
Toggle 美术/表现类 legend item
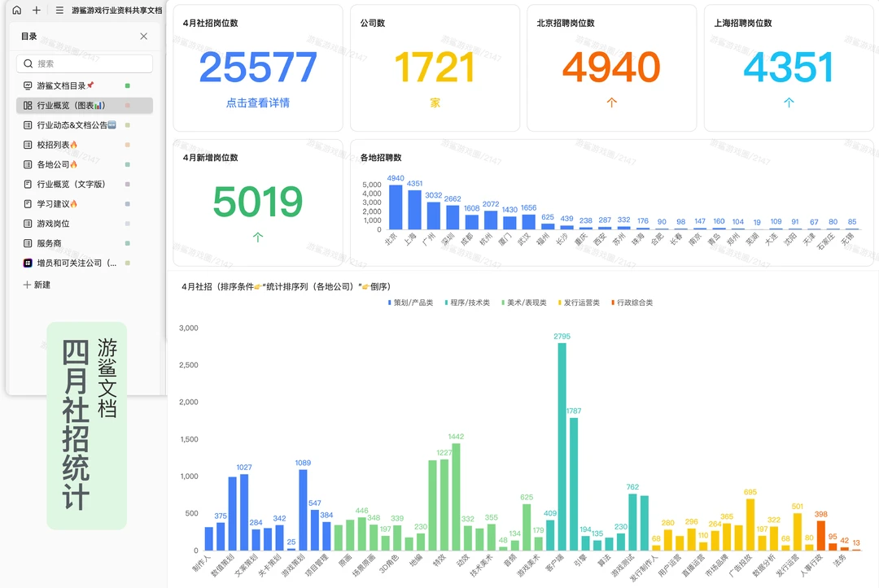tap(523, 303)
